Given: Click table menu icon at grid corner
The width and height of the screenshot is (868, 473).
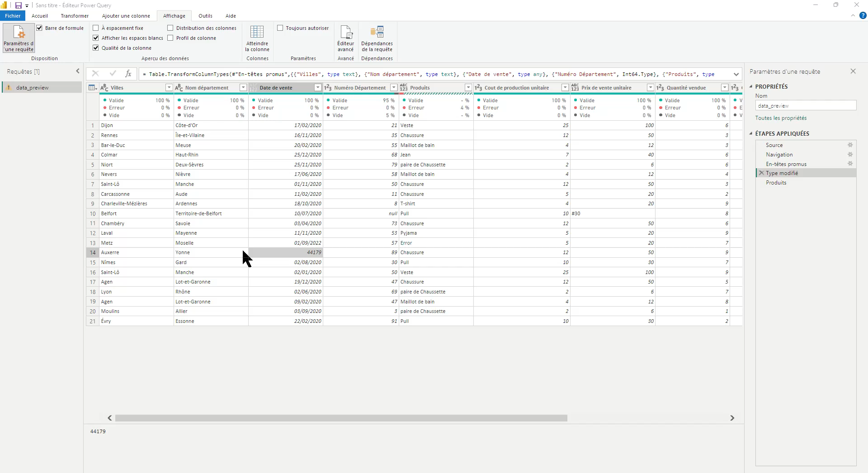Looking at the screenshot, I should click(93, 88).
